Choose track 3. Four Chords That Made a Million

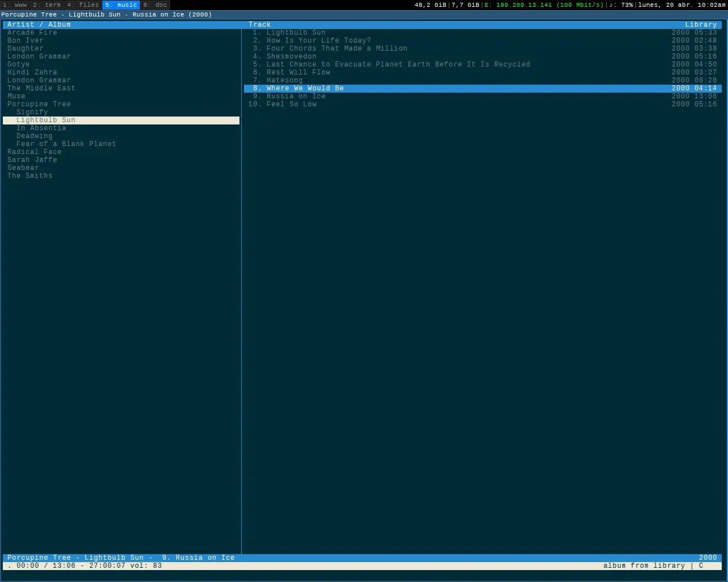[483, 49]
